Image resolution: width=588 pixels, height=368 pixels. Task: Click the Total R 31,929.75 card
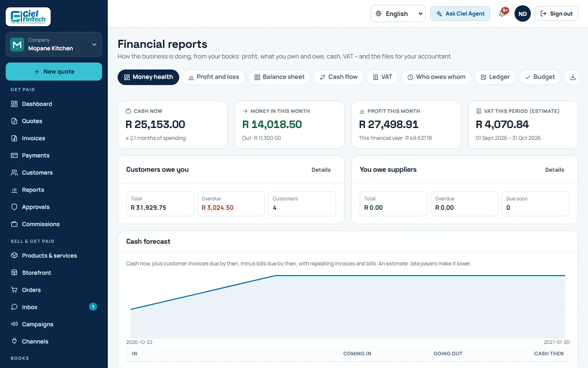(160, 204)
